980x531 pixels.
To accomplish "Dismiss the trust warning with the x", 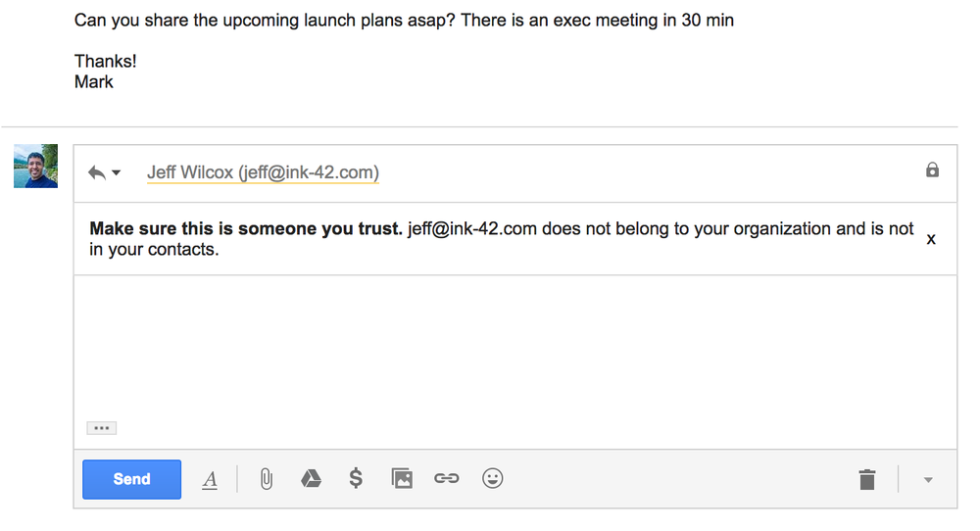I will [931, 239].
